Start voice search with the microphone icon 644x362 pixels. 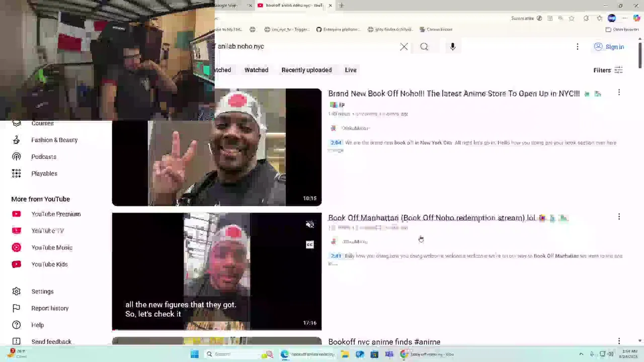(453, 47)
